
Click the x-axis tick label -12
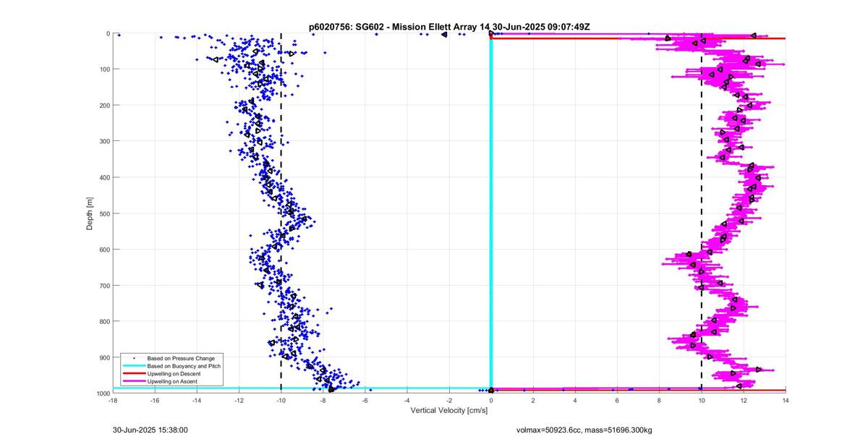coord(239,400)
